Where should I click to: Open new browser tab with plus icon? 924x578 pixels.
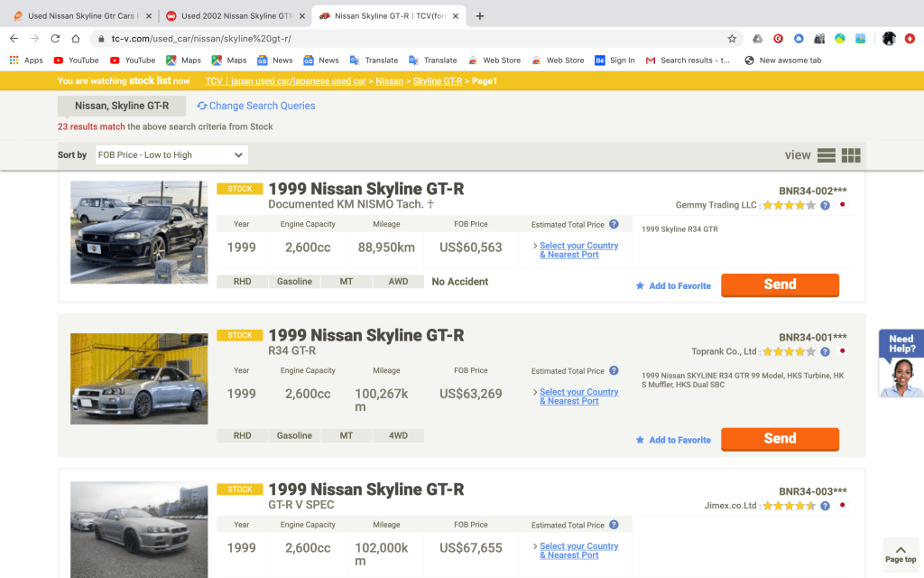coord(479,16)
